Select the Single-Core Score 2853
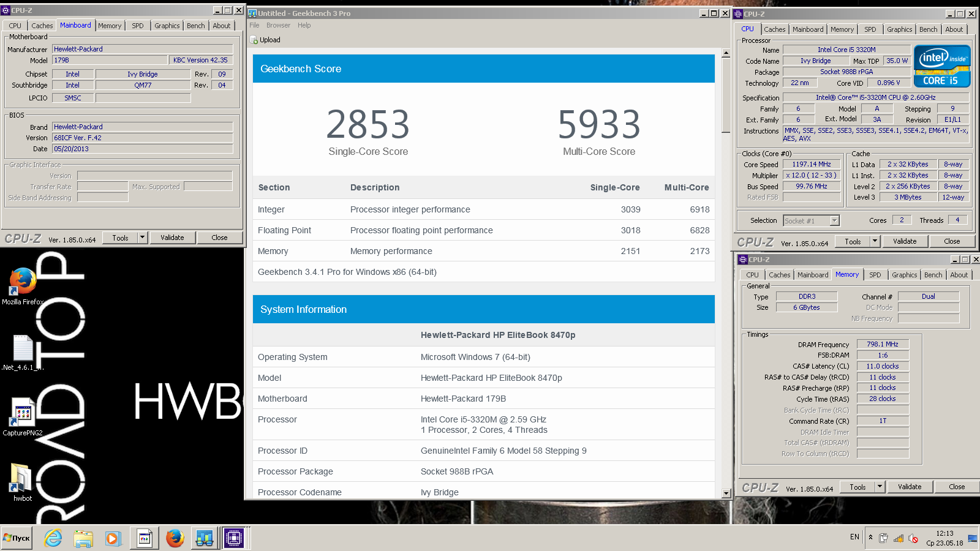Screen dimensions: 980x551 coord(368,124)
